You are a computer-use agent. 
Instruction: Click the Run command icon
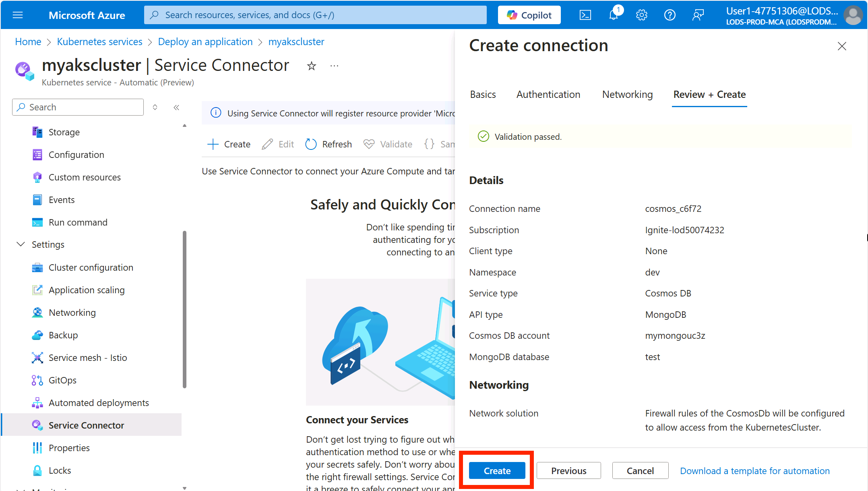coord(37,222)
